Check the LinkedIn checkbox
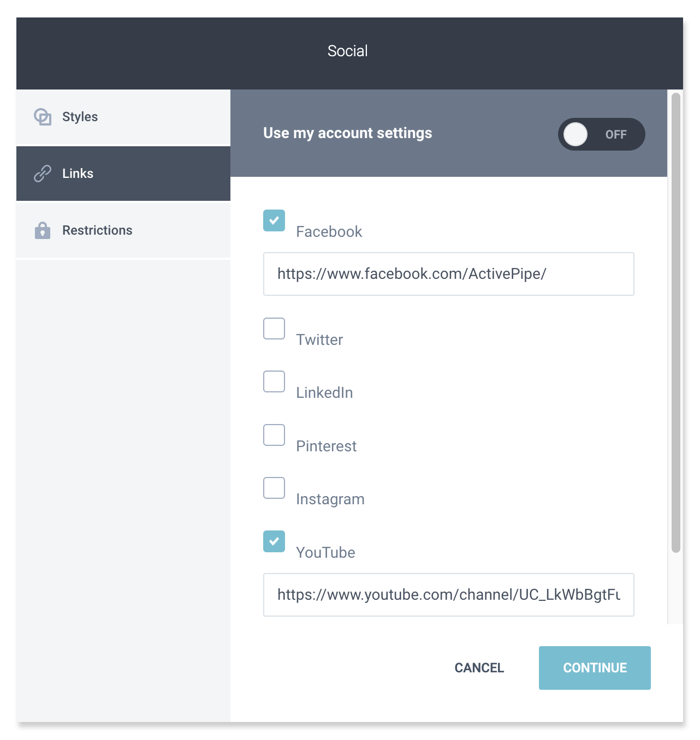 point(274,381)
